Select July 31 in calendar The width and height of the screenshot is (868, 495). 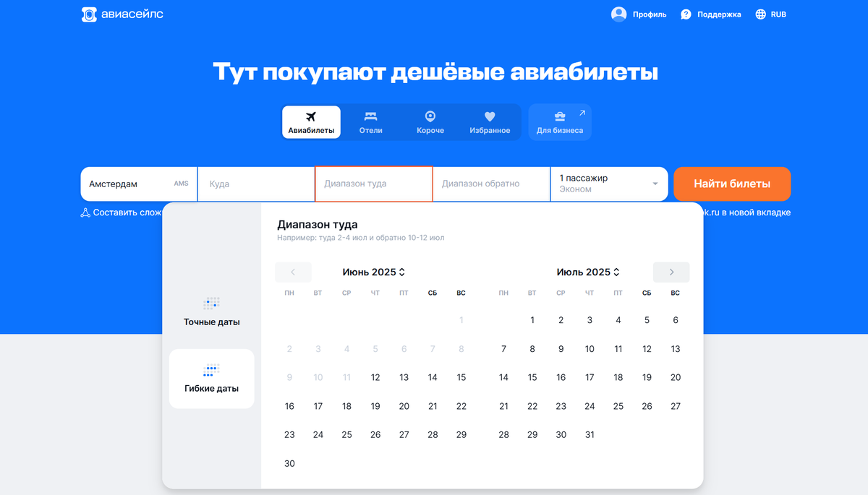(590, 434)
